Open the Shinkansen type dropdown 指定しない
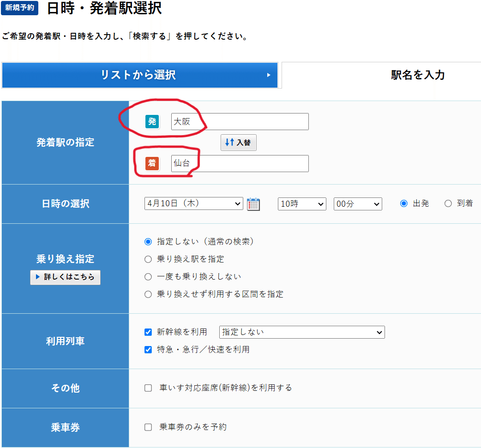 click(302, 332)
